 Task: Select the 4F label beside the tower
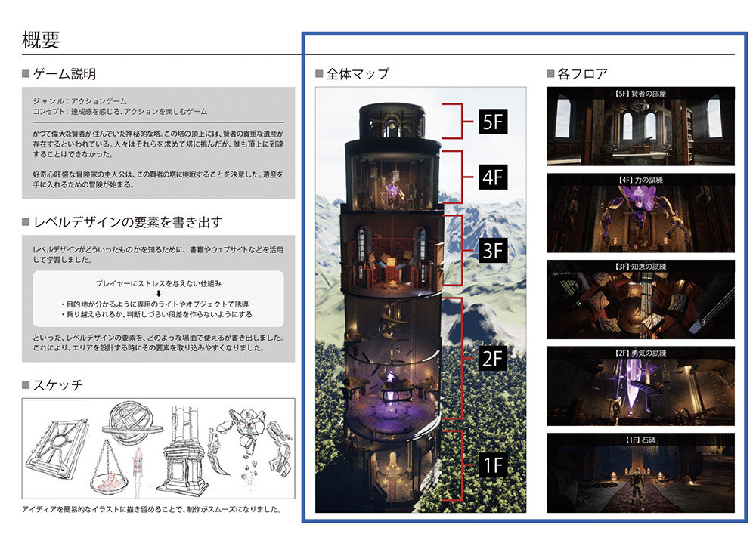[491, 177]
